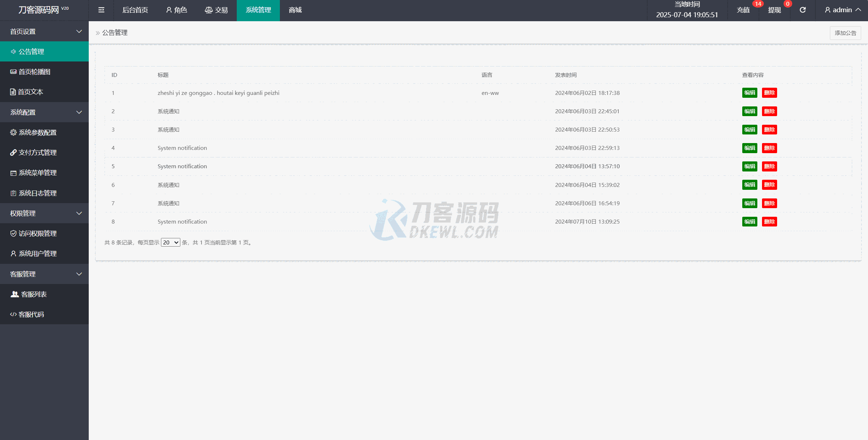Open 系统参数配置 gear settings item

[x=37, y=133]
